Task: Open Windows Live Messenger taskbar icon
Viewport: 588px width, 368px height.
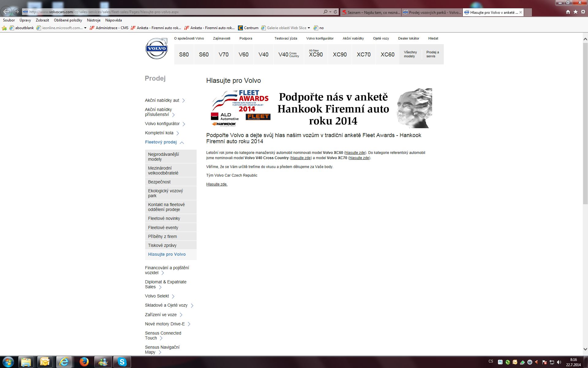Action: click(x=103, y=362)
